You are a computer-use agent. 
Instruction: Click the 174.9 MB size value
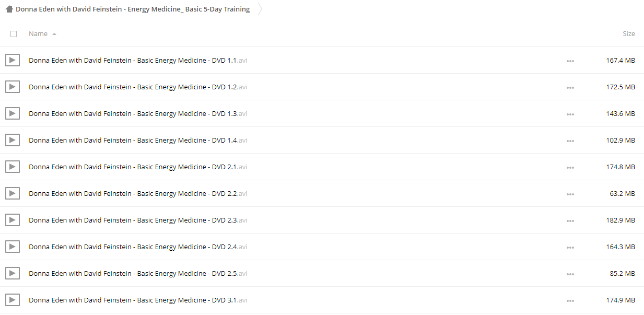tap(620, 300)
